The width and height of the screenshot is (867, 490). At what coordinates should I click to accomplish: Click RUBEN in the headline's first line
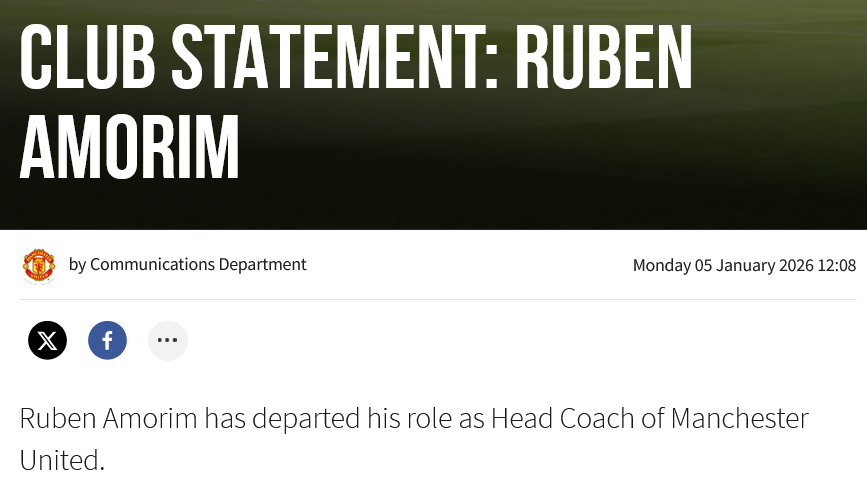[603, 58]
